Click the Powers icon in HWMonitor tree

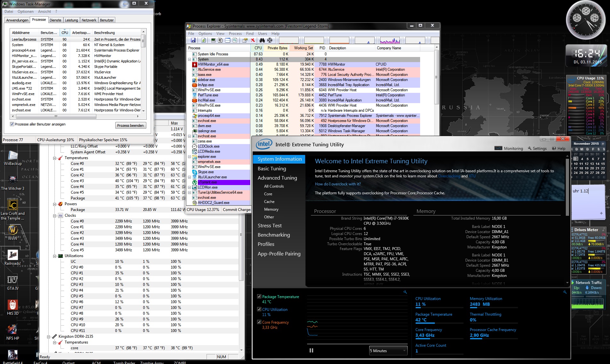[x=60, y=204]
